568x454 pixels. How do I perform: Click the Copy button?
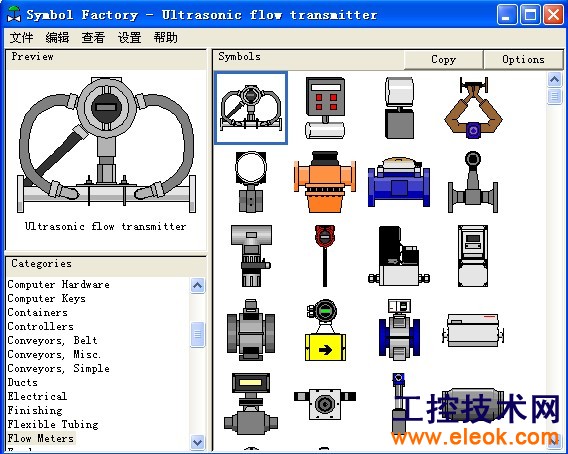[443, 59]
